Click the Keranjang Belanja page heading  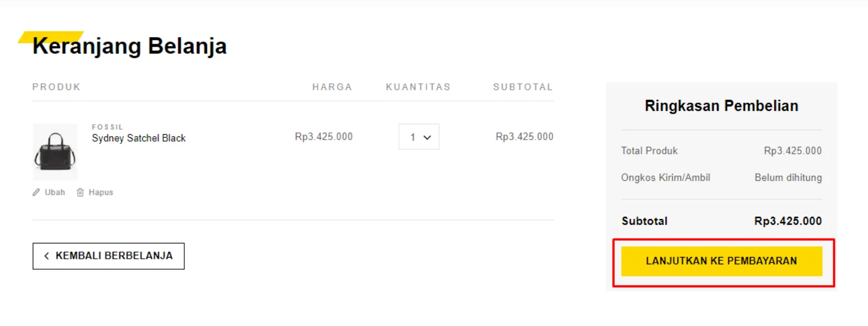tap(130, 46)
